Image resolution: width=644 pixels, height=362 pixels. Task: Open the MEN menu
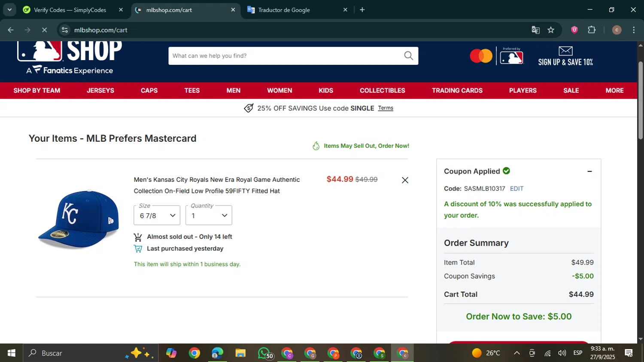[234, 91]
